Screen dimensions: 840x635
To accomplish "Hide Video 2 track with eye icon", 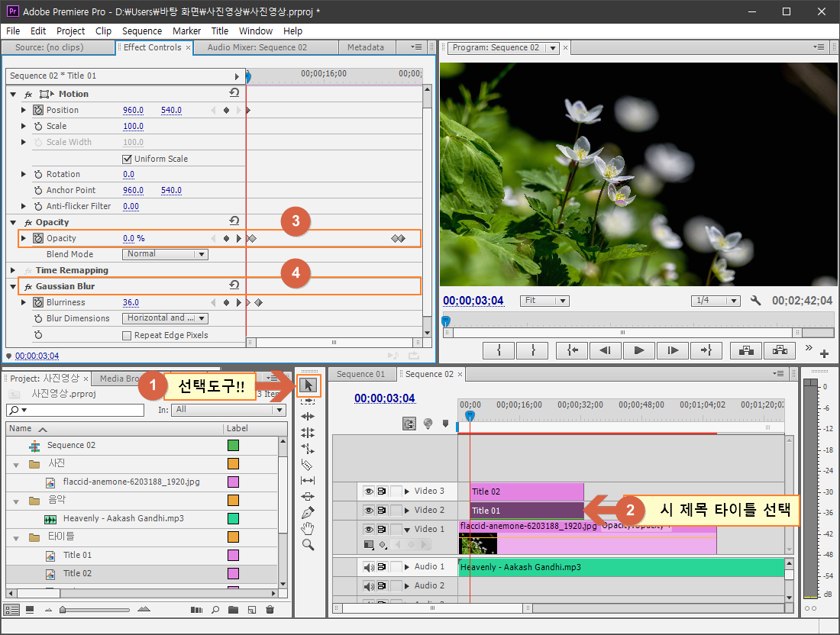I will (369, 511).
